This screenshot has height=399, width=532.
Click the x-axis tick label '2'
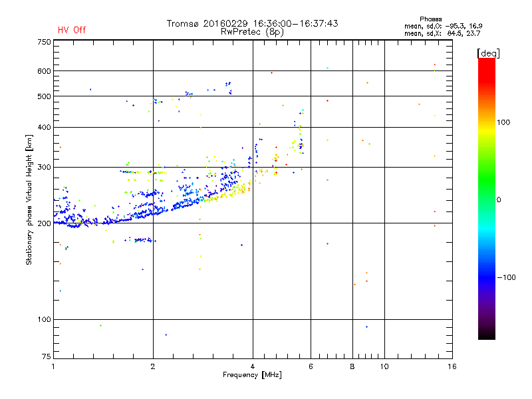pyautogui.click(x=153, y=366)
